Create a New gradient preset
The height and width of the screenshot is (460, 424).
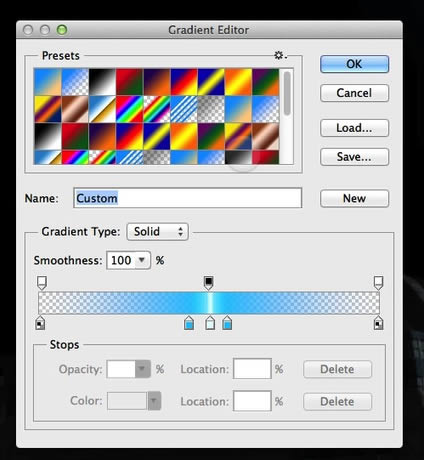click(354, 198)
